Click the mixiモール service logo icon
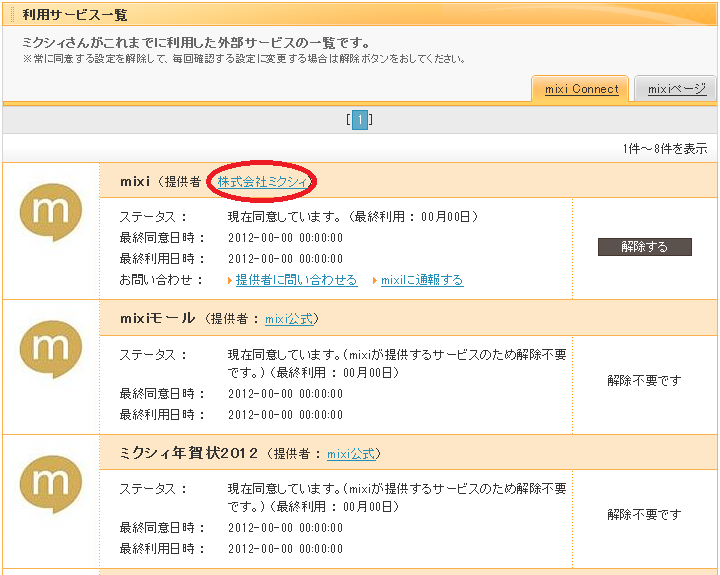This screenshot has width=720, height=575. click(x=51, y=349)
